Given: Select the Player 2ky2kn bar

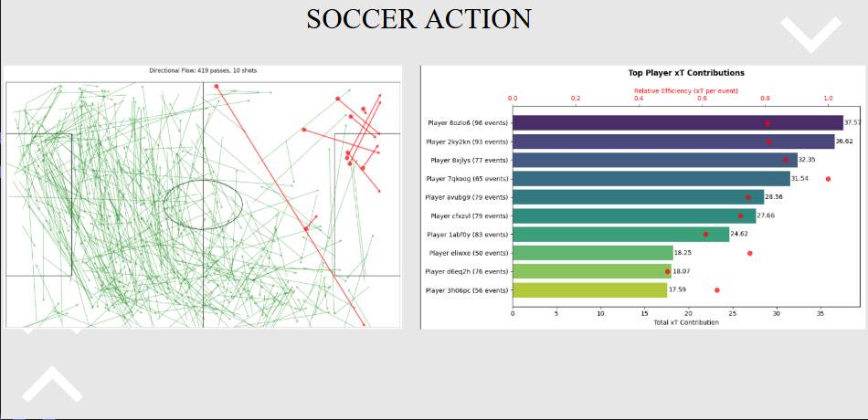Looking at the screenshot, I should (672, 142).
